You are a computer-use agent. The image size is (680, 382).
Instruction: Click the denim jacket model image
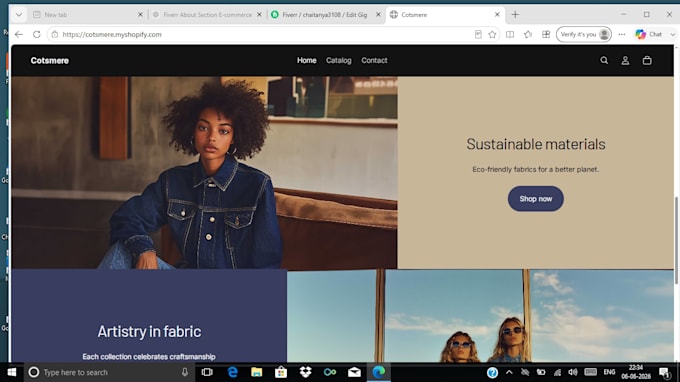pos(204,173)
